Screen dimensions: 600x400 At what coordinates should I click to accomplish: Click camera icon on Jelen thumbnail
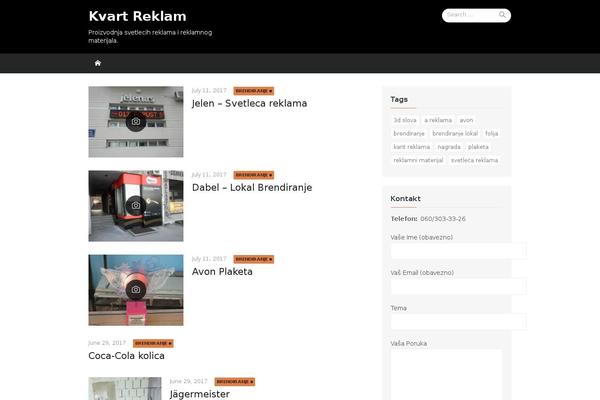[136, 122]
